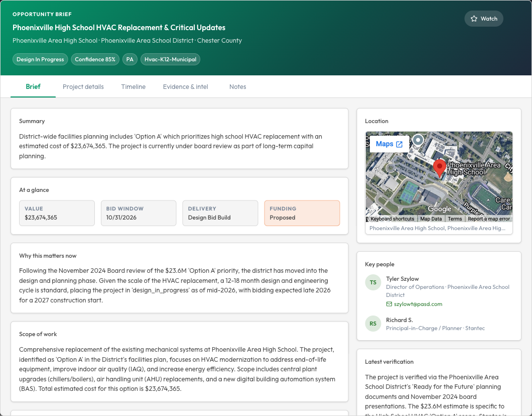Click the address caption under the map
The image size is (532, 416).
pos(437,228)
